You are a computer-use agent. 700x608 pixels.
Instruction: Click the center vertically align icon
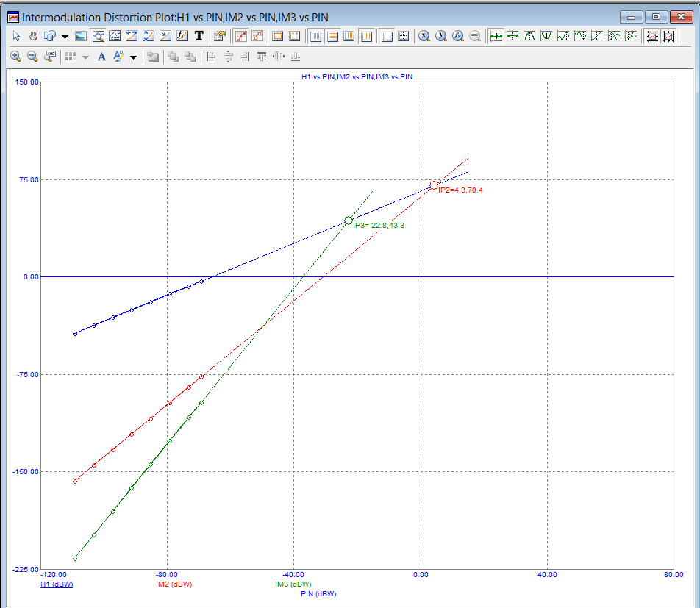[279, 57]
